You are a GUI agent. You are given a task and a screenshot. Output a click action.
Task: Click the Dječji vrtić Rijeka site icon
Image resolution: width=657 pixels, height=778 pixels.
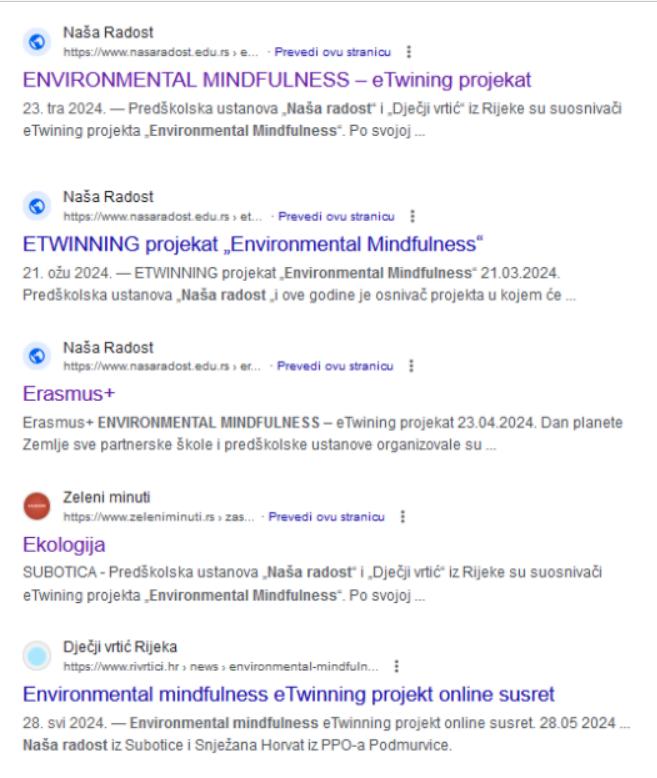click(x=37, y=656)
